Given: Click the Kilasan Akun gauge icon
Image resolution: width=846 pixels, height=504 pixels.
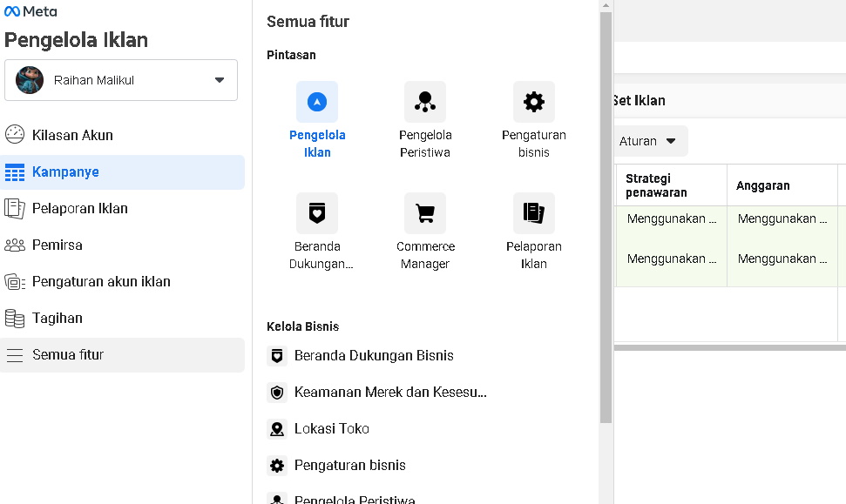Looking at the screenshot, I should pyautogui.click(x=15, y=134).
